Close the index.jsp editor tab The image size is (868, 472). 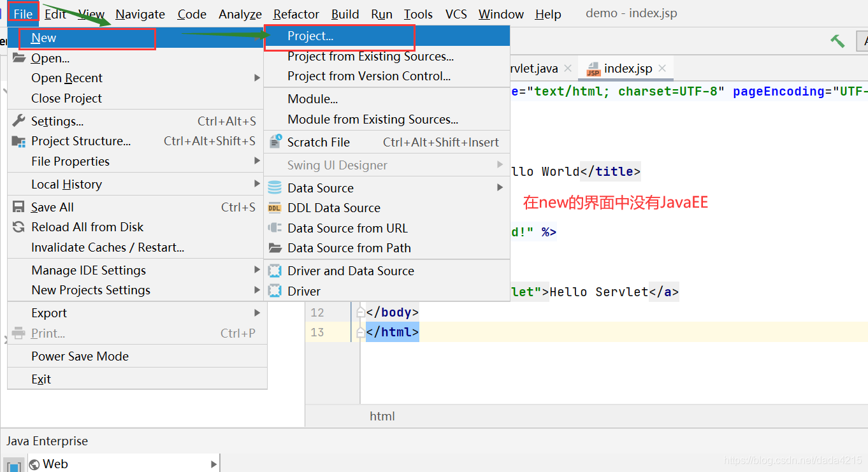click(x=662, y=68)
